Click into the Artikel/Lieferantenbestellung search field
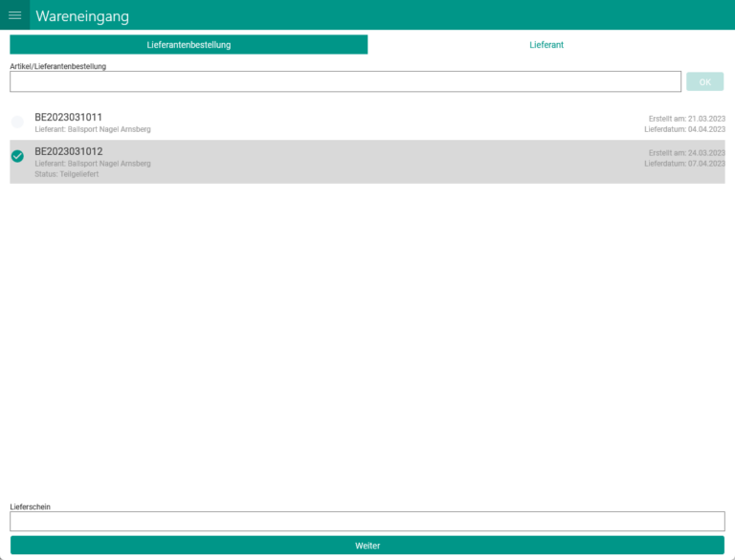 345,82
